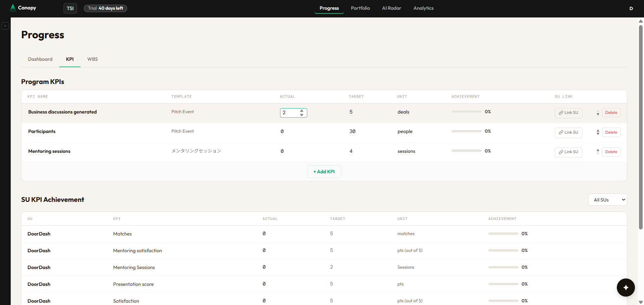The image size is (644, 305).
Task: Open the Analytics section
Action: pos(423,8)
